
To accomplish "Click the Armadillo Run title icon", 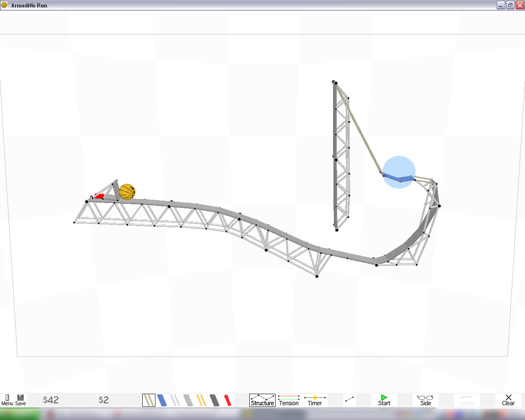I will coord(4,5).
